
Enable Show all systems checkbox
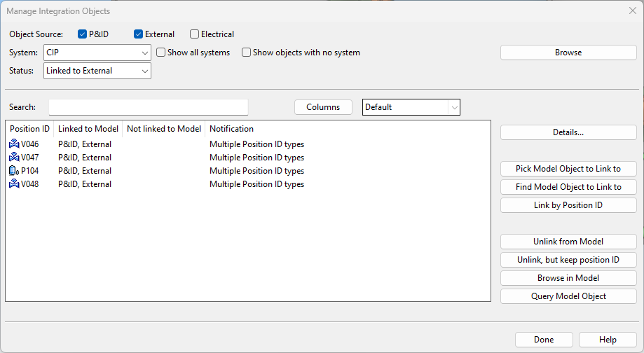pos(161,53)
